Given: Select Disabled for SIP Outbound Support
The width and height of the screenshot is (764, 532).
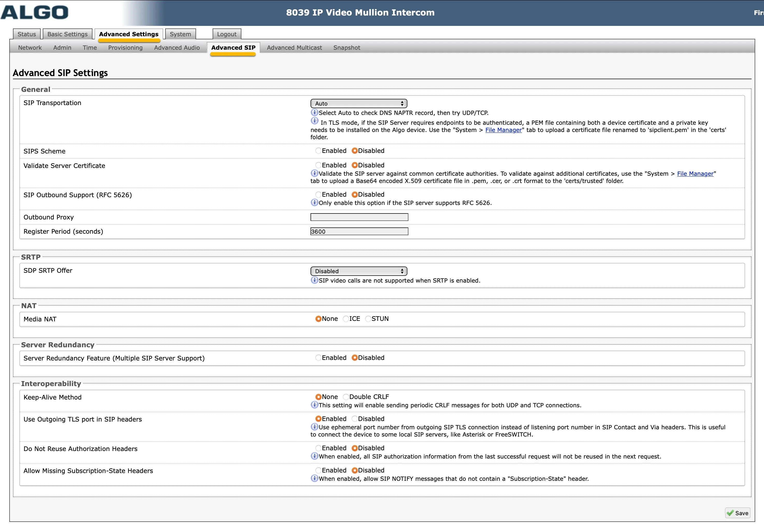Looking at the screenshot, I should [354, 195].
